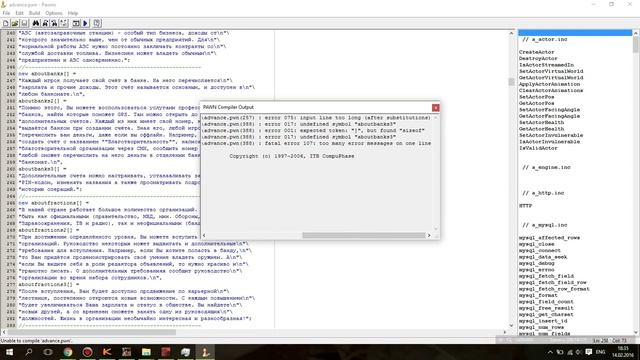Show hidden system tray icons chevron
The width and height of the screenshot is (640, 360).
click(x=550, y=352)
